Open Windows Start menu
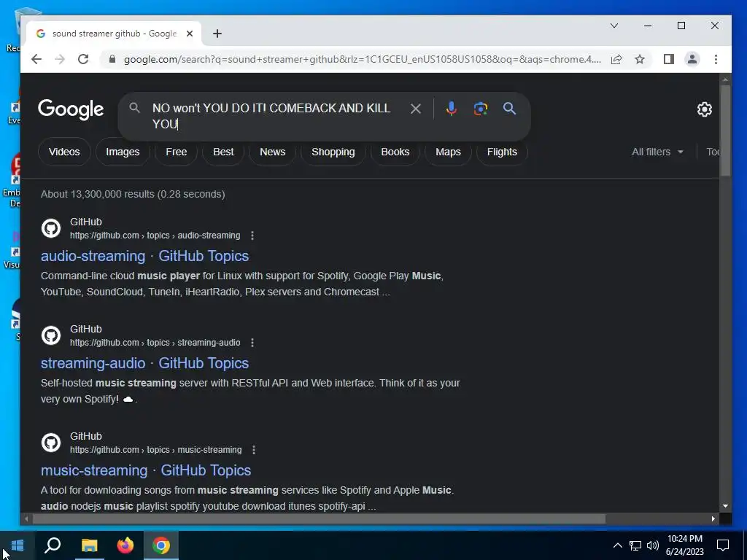Viewport: 747px width, 560px height. [x=18, y=545]
